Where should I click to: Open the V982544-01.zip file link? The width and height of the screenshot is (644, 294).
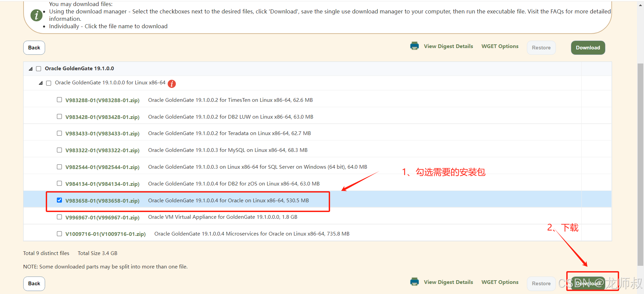pyautogui.click(x=102, y=167)
